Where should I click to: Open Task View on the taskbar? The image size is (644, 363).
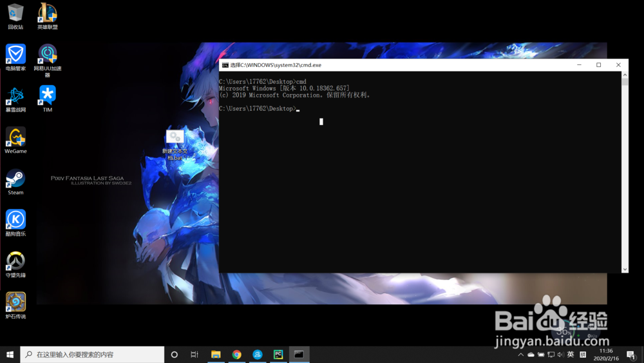[x=194, y=355]
